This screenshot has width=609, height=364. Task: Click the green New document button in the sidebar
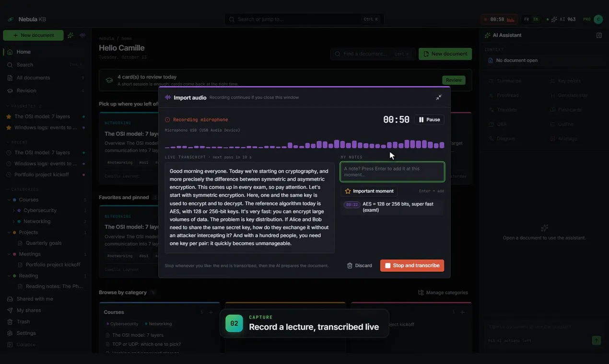click(33, 35)
